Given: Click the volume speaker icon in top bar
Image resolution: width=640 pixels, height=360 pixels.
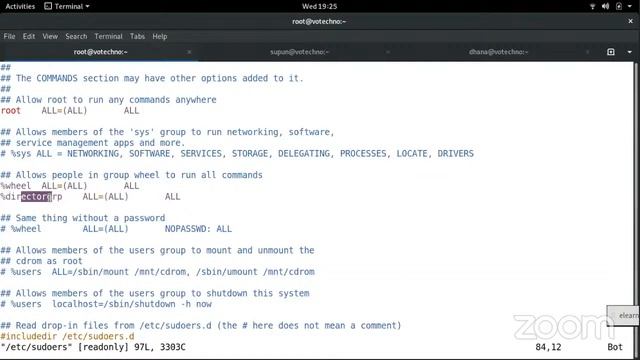Looking at the screenshot, I should pyautogui.click(x=605, y=6).
